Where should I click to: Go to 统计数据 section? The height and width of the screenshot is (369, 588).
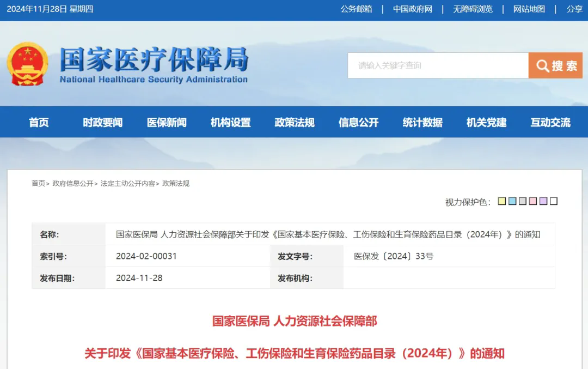pyautogui.click(x=422, y=122)
